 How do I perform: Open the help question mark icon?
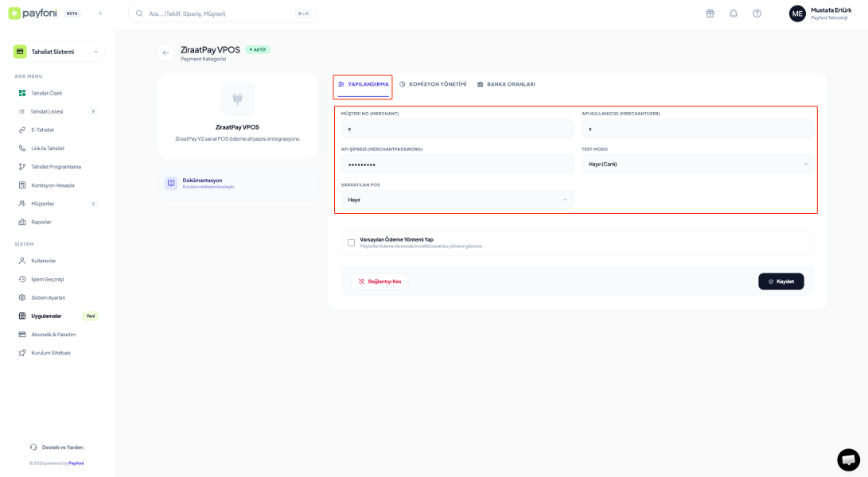point(757,14)
